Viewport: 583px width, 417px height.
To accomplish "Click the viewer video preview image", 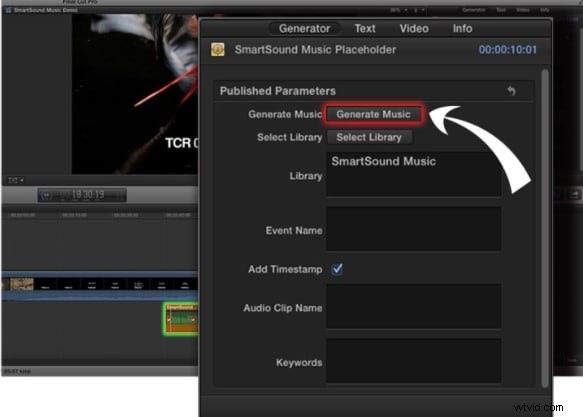I will coord(135,94).
